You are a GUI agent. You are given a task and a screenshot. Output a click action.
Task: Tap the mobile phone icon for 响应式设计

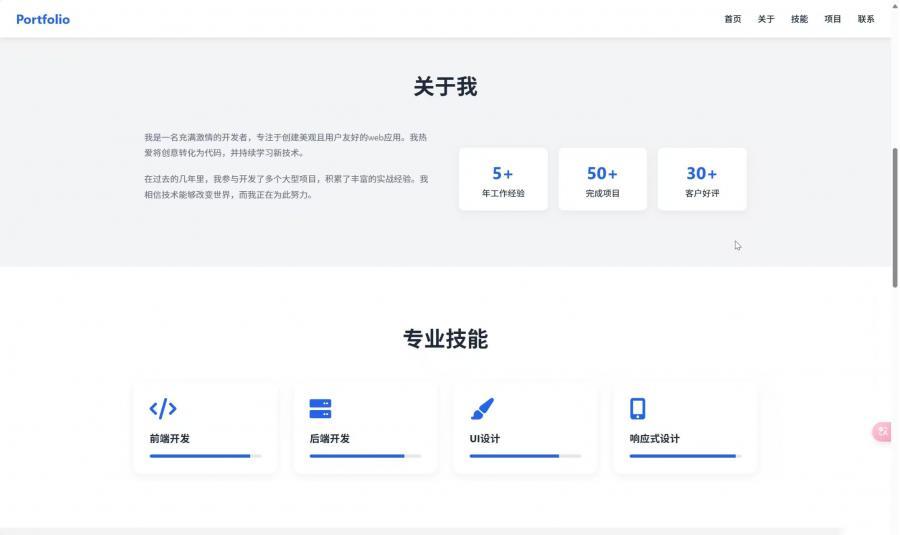(637, 408)
